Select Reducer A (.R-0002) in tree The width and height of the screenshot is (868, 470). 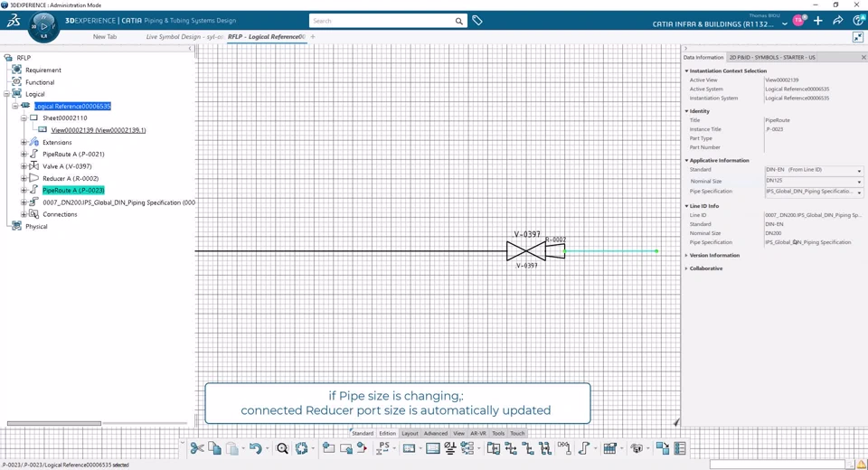tap(71, 178)
